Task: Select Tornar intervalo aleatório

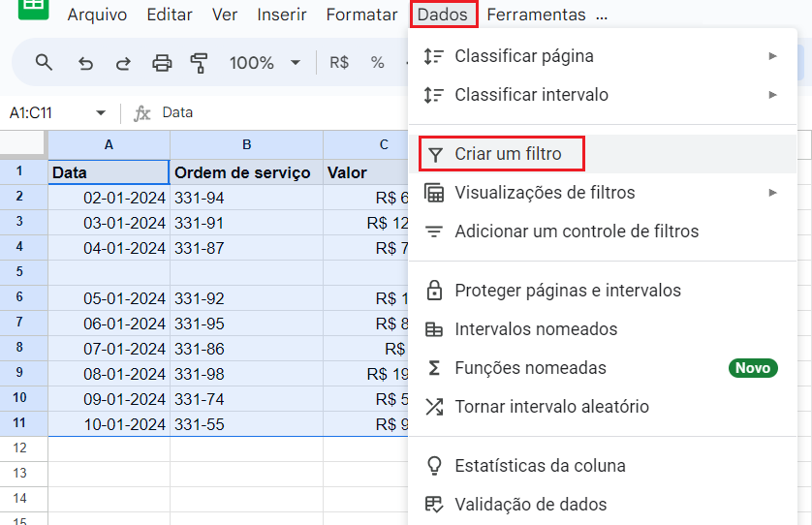Action: point(603,407)
